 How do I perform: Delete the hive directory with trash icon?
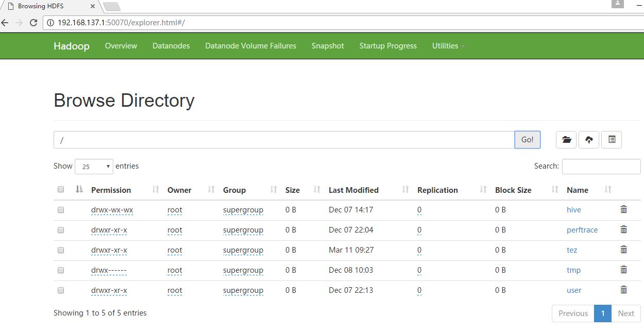(623, 209)
